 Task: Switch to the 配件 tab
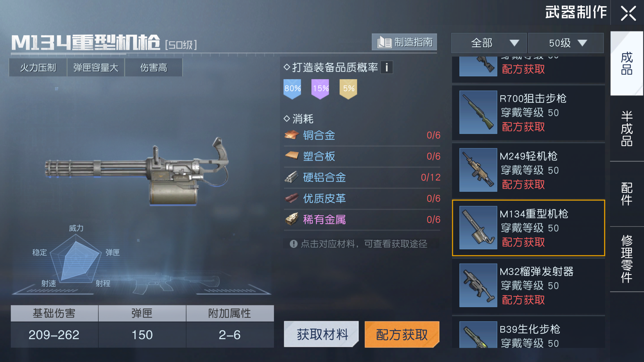tap(627, 194)
